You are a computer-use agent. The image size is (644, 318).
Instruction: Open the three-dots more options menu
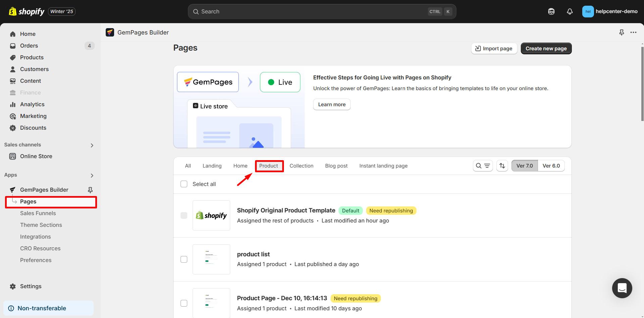point(633,33)
